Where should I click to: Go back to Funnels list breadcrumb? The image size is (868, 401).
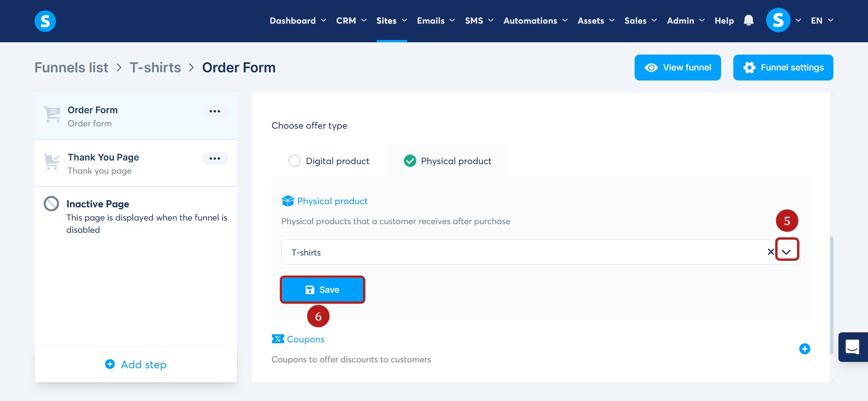tap(71, 67)
